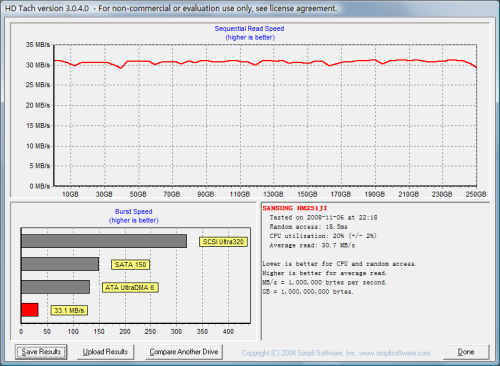Click the Save Results button
Screen dimensions: 500x366
41,352
